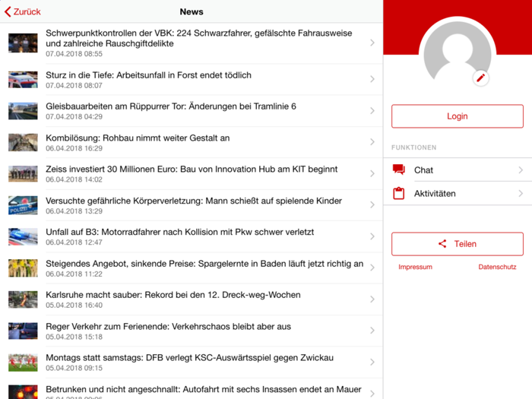Click the timestamp 05.04.2018 09:15

(x=74, y=368)
